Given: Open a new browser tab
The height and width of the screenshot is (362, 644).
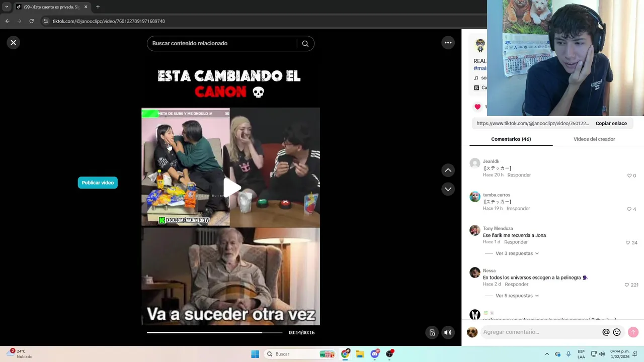Looking at the screenshot, I should 98,7.
